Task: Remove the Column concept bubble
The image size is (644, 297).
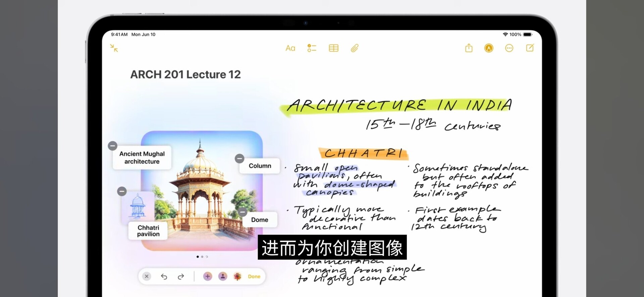Action: (239, 158)
